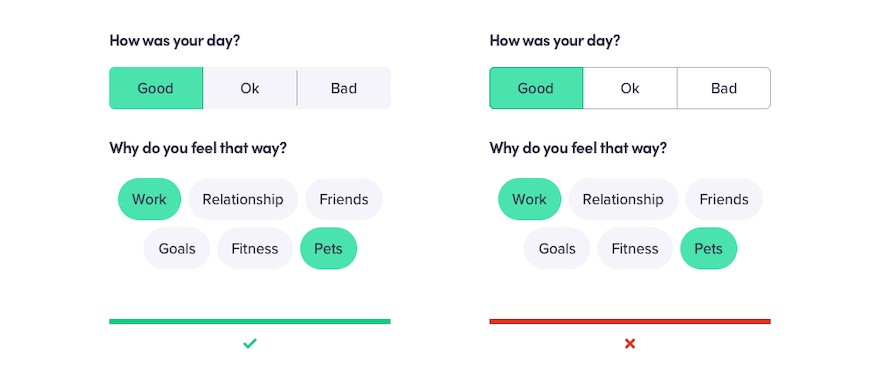Deselect the Work chip on the left
Image resolution: width=880 pixels, height=370 pixels.
point(149,199)
